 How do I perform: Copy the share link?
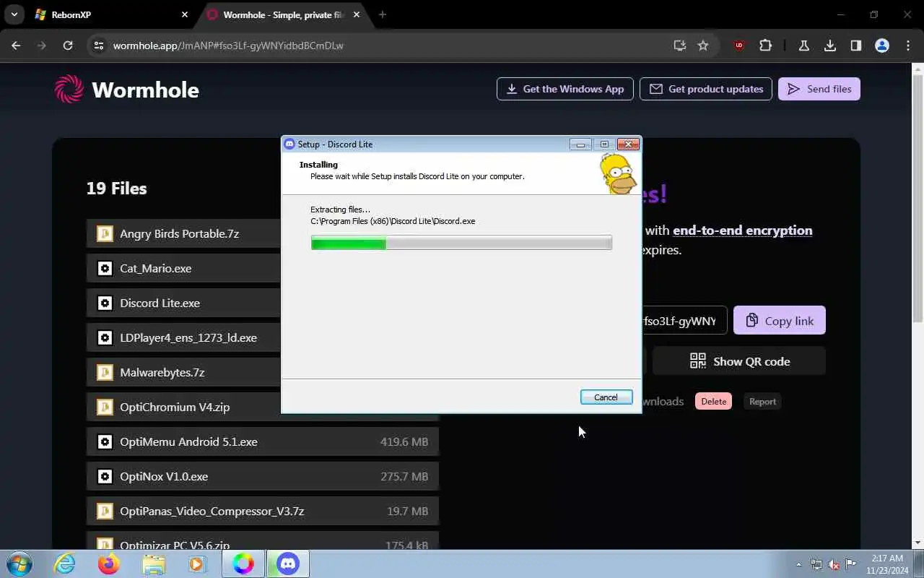pos(779,320)
